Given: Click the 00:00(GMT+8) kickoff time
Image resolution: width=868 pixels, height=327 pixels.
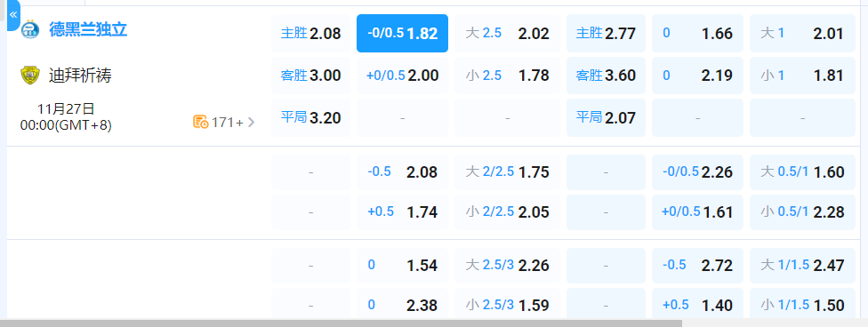Looking at the screenshot, I should pos(66,125).
